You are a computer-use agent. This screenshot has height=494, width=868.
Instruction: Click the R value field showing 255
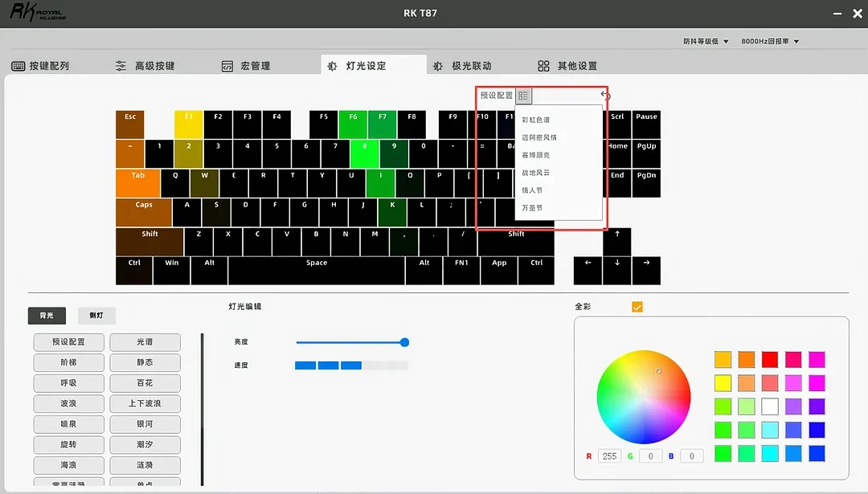pos(609,456)
